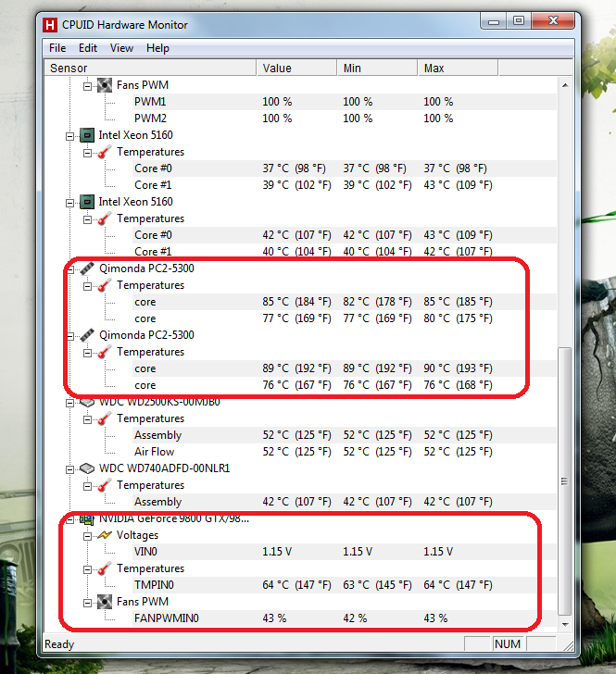Click the 1.15 V value of VIN0

pyautogui.click(x=277, y=552)
